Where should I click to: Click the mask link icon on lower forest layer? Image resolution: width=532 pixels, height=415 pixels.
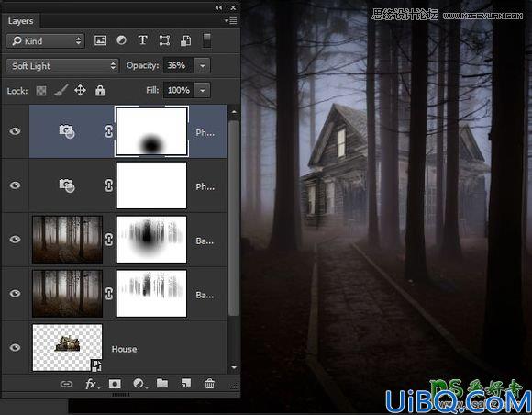pos(108,294)
